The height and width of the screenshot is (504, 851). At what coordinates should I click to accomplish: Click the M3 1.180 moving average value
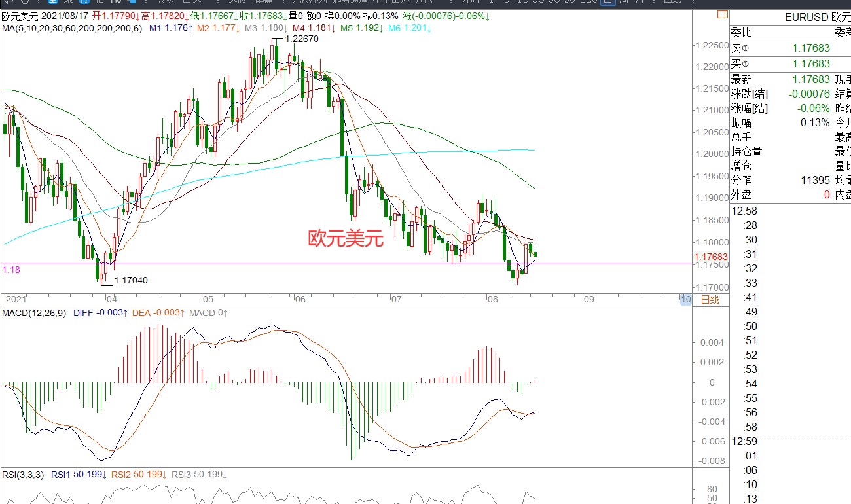(266, 28)
